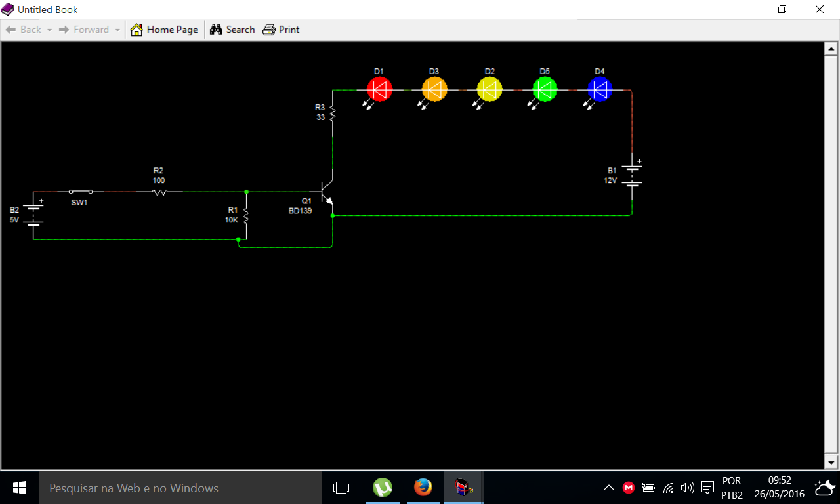Click the weather moon tray icon
840x504 pixels.
coord(825,488)
